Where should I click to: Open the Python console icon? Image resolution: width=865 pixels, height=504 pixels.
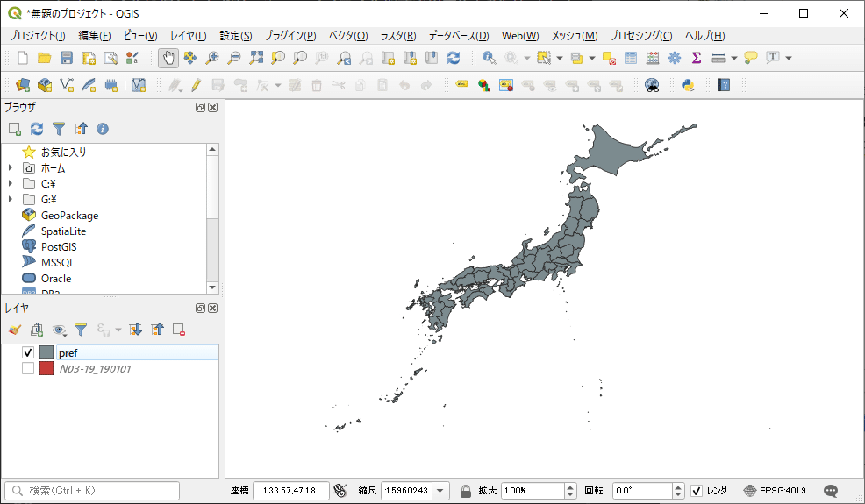[688, 85]
